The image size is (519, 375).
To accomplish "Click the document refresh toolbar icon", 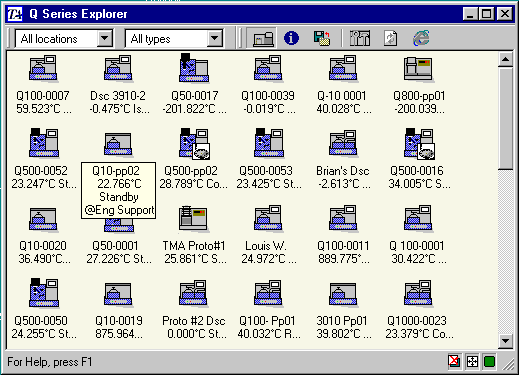I will [391, 38].
